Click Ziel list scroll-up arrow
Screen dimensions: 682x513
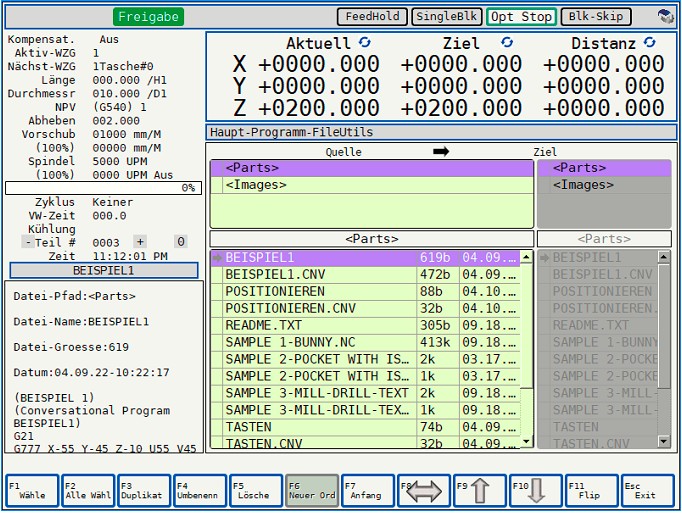pyautogui.click(x=664, y=257)
